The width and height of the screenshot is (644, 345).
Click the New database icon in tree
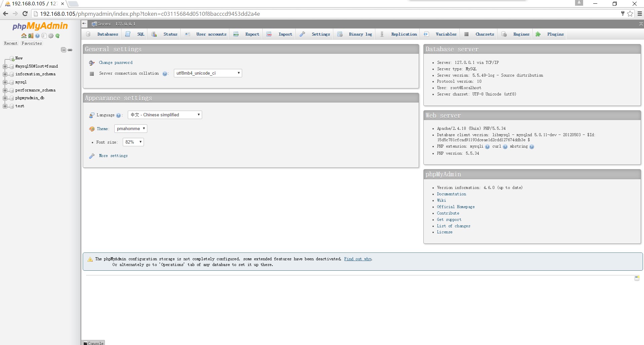12,59
